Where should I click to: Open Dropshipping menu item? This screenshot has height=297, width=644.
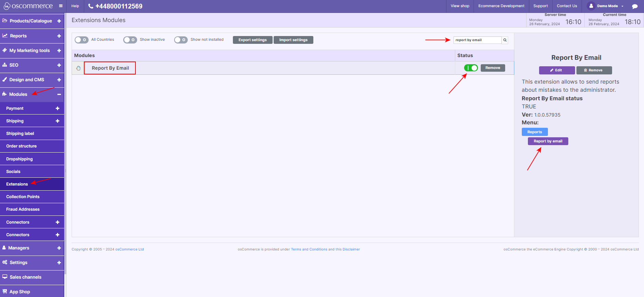pyautogui.click(x=32, y=159)
